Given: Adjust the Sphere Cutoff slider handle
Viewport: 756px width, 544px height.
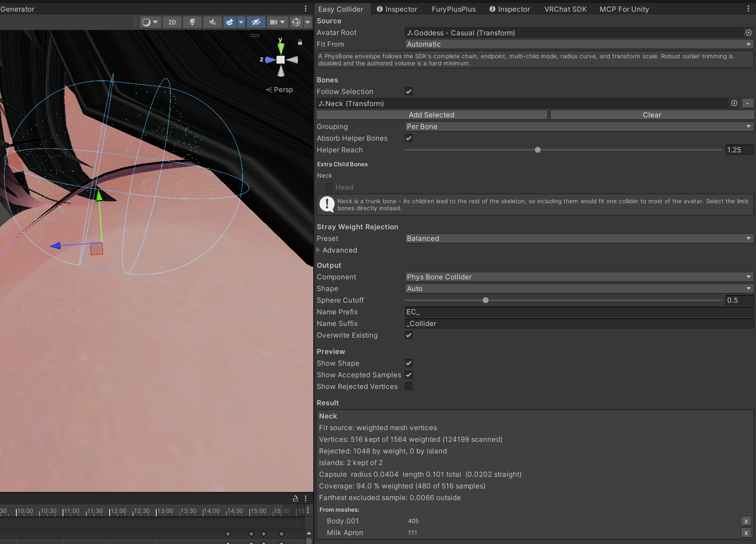Looking at the screenshot, I should (485, 300).
